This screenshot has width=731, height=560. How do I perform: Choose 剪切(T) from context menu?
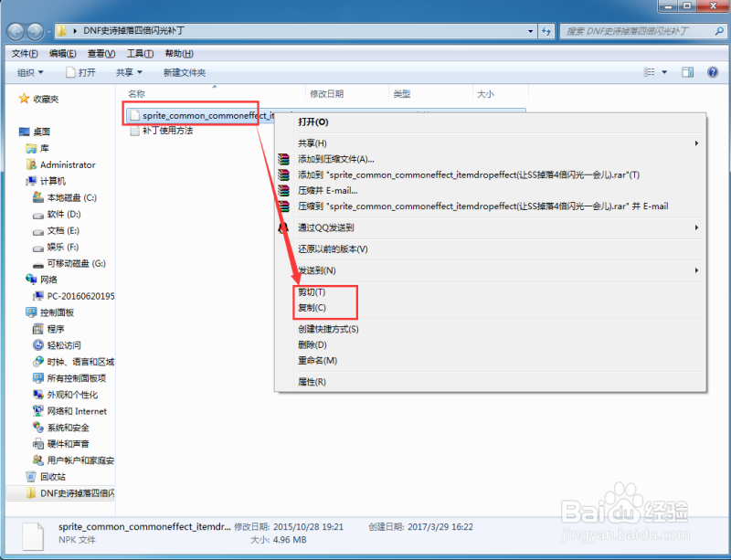tap(312, 292)
